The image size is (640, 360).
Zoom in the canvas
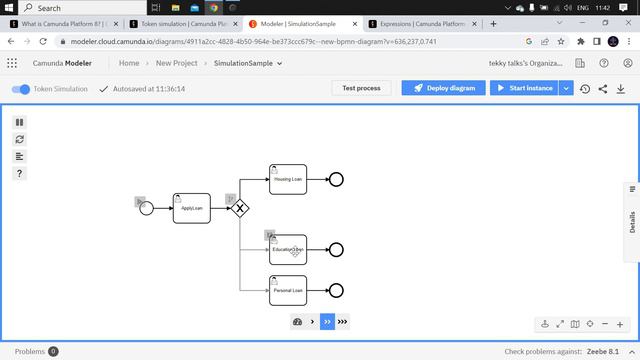(620, 324)
